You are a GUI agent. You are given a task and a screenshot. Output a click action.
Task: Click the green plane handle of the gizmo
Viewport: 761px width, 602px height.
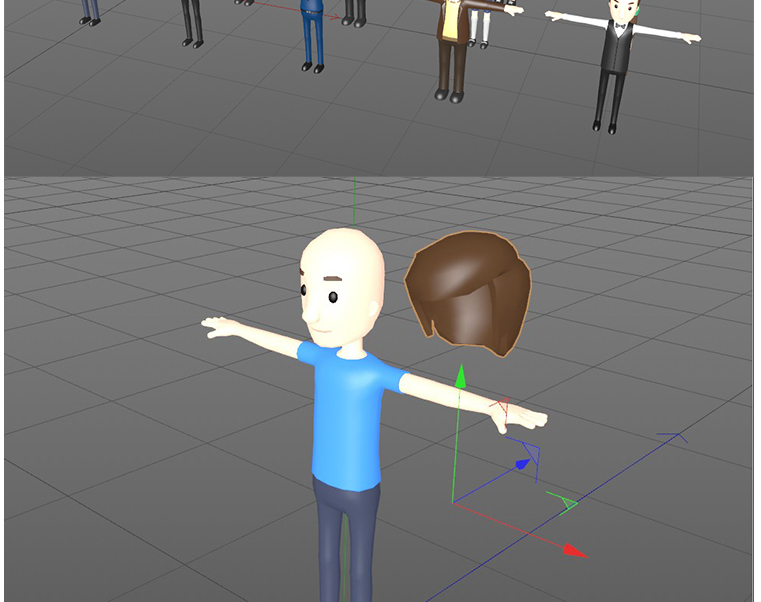click(x=562, y=503)
